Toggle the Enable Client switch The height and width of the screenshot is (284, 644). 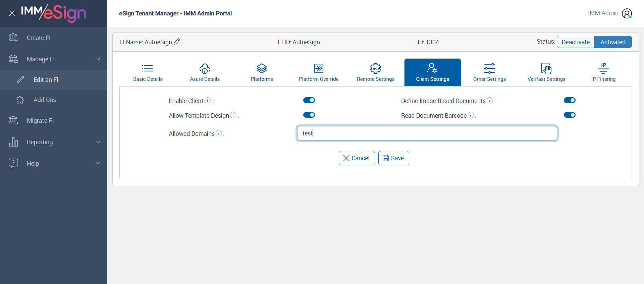(x=309, y=100)
